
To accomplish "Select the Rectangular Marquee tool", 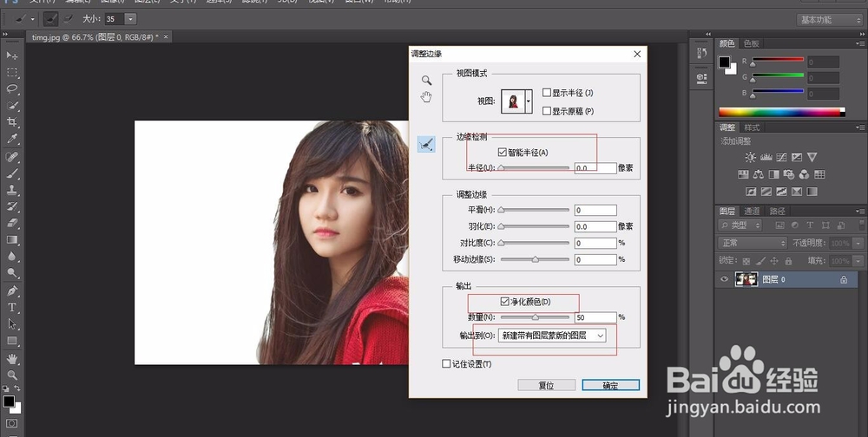I will [11, 73].
